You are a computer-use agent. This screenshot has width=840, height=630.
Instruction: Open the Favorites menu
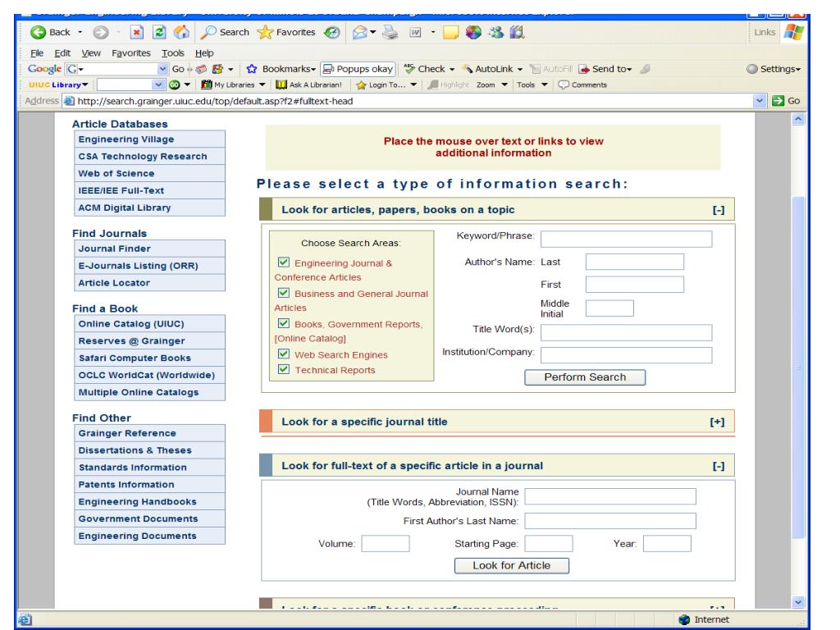(131, 53)
